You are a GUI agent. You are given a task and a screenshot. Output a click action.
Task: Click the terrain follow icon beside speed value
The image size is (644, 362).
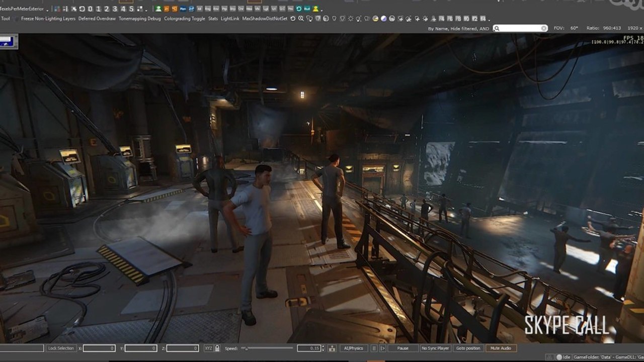point(332,348)
